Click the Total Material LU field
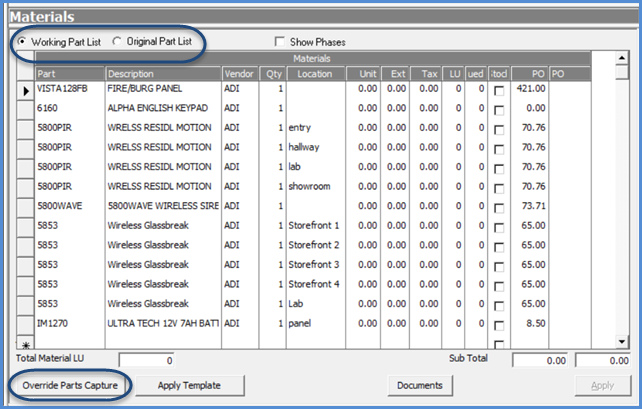This screenshot has width=642, height=409. [146, 360]
